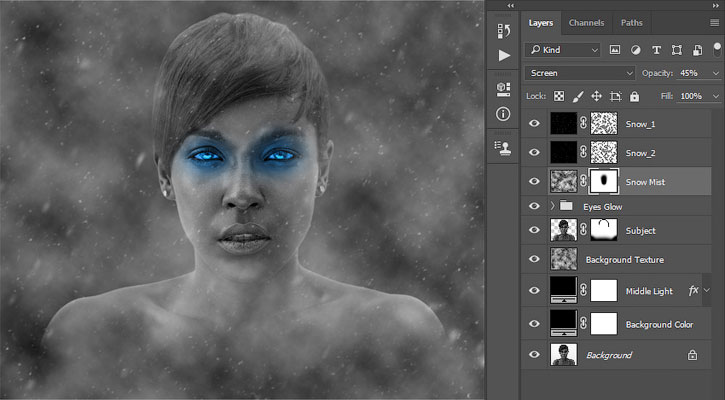The height and width of the screenshot is (400, 725).
Task: Hide the Subject layer
Action: pos(534,230)
